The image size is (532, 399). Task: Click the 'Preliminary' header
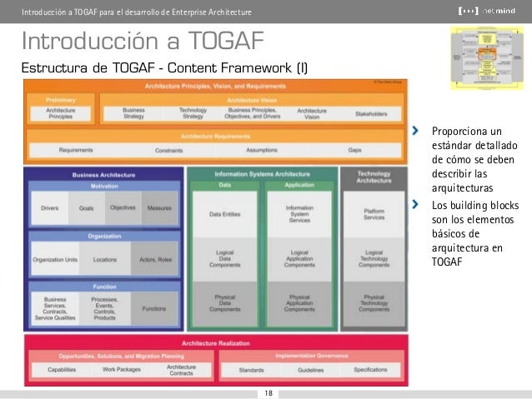point(60,100)
